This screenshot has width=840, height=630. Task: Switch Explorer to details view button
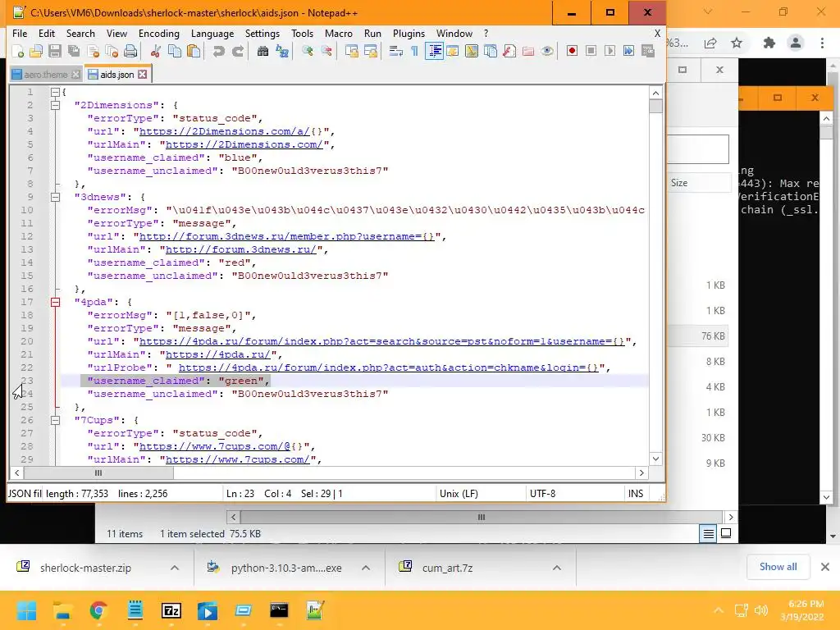(x=708, y=533)
